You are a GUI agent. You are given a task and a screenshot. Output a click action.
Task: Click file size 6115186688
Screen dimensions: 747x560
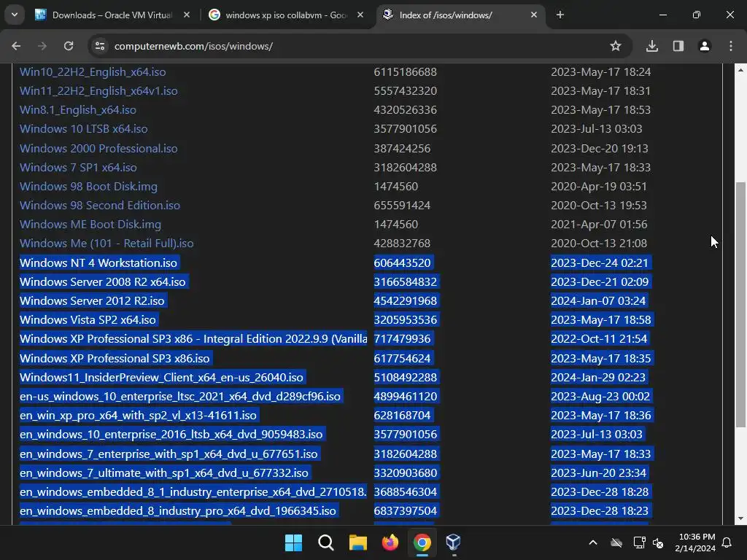406,72
